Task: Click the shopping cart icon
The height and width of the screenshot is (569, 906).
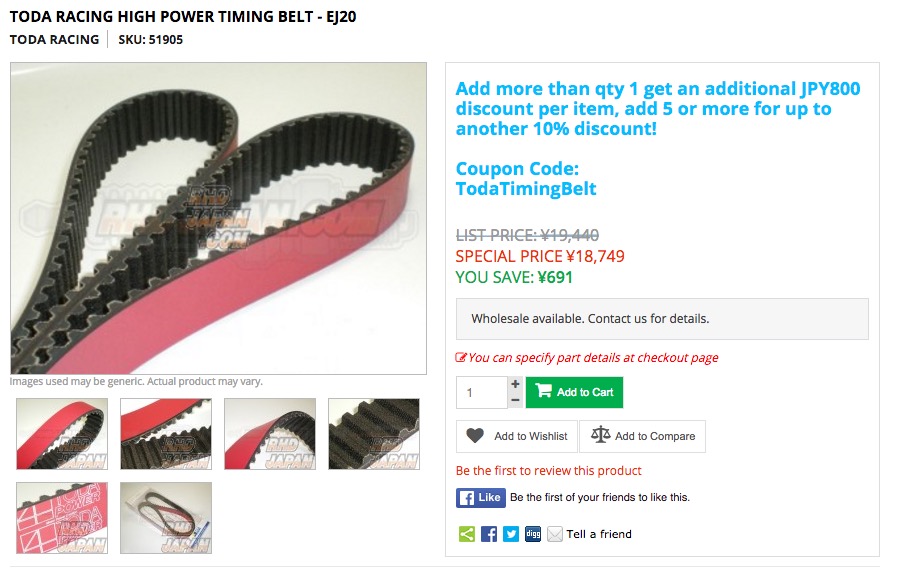Action: click(x=543, y=391)
